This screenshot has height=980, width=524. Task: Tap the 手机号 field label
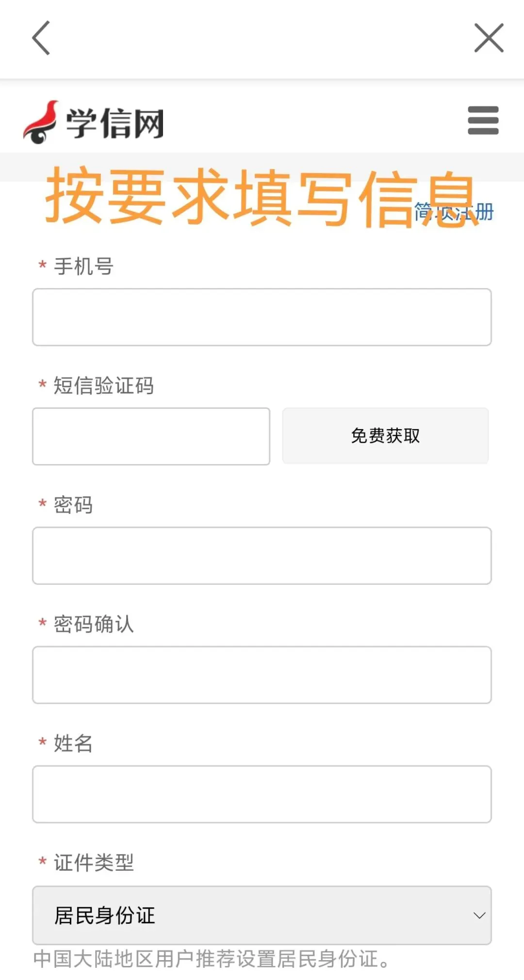(83, 266)
